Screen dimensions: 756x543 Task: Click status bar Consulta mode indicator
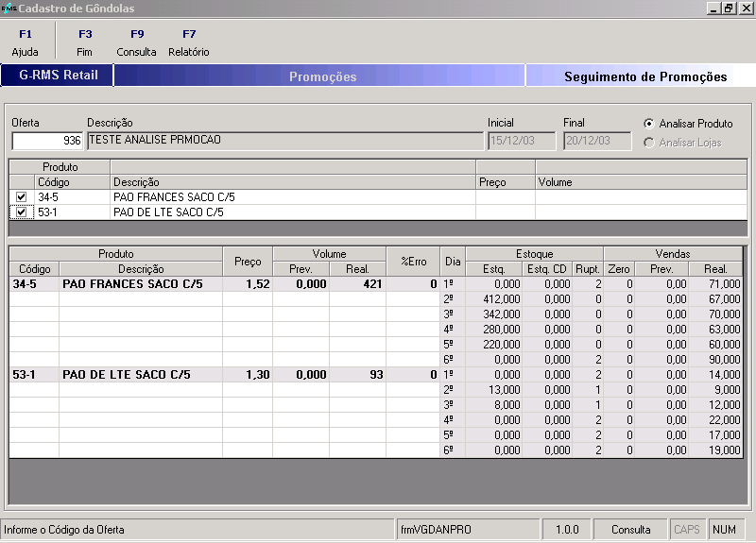(x=630, y=530)
